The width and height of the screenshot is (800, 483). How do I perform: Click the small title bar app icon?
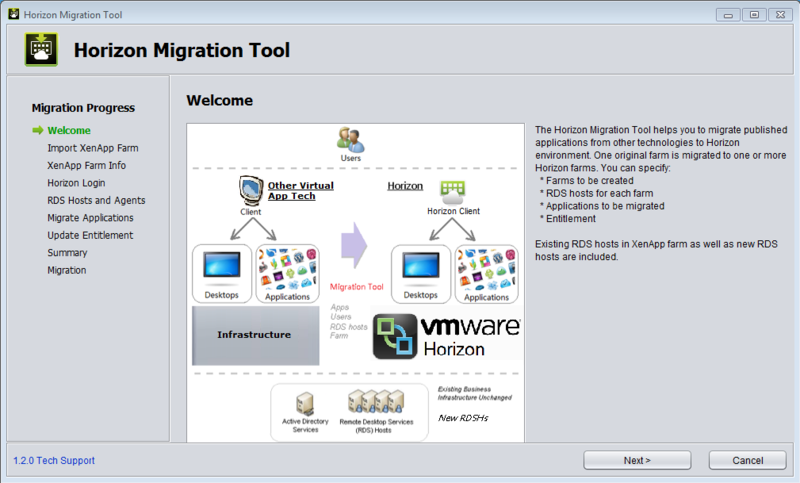pos(14,14)
